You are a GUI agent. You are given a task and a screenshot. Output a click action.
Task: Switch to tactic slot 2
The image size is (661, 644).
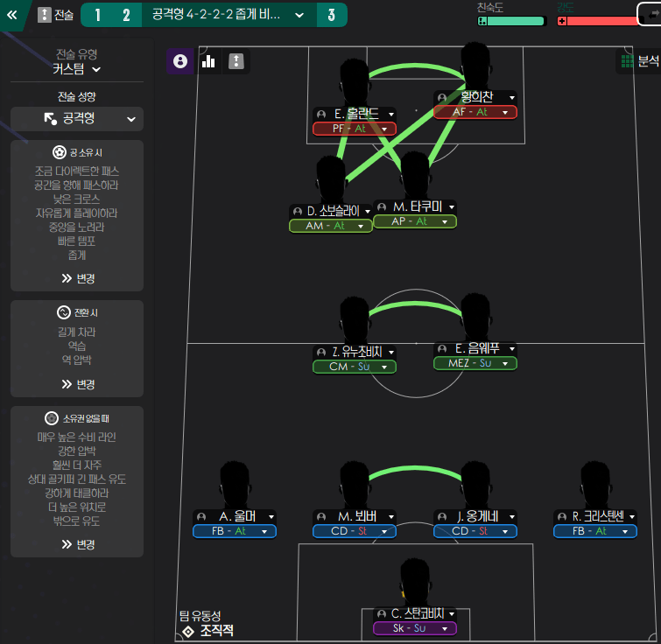pos(126,15)
